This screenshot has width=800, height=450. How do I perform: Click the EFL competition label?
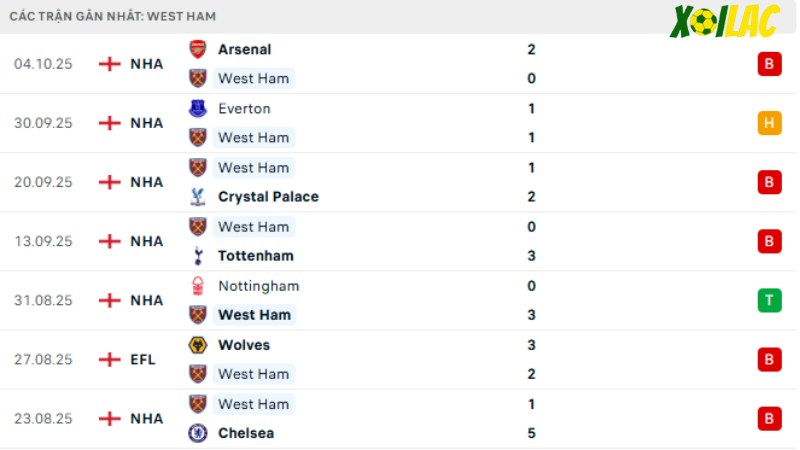pyautogui.click(x=143, y=360)
